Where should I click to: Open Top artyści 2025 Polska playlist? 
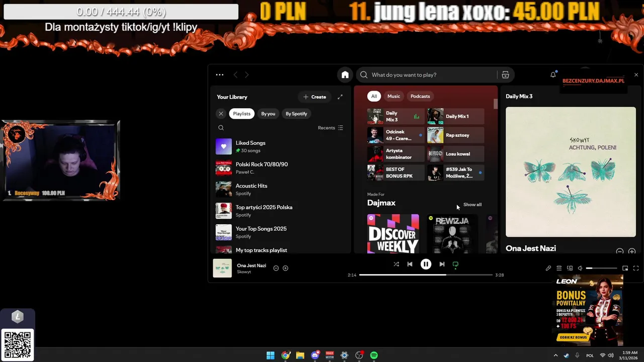point(280,211)
